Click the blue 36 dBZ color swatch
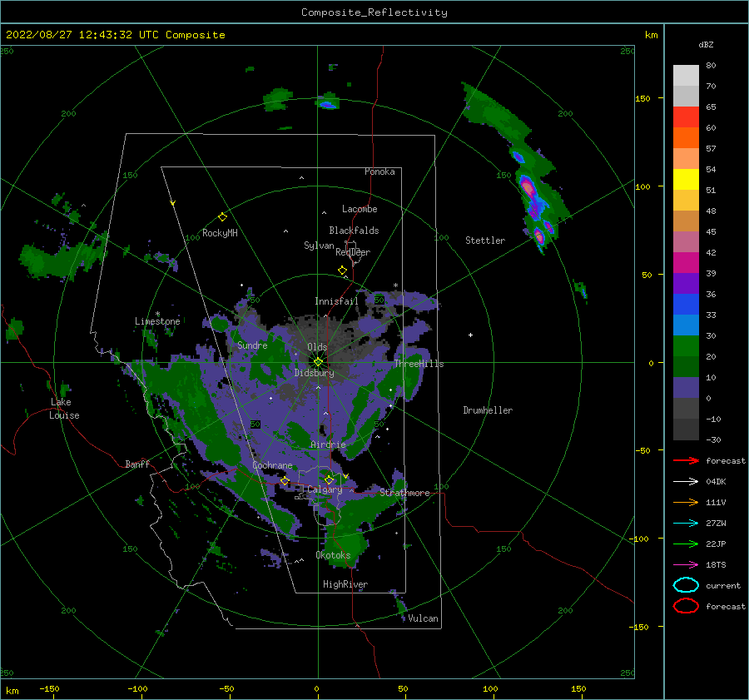 coord(686,304)
